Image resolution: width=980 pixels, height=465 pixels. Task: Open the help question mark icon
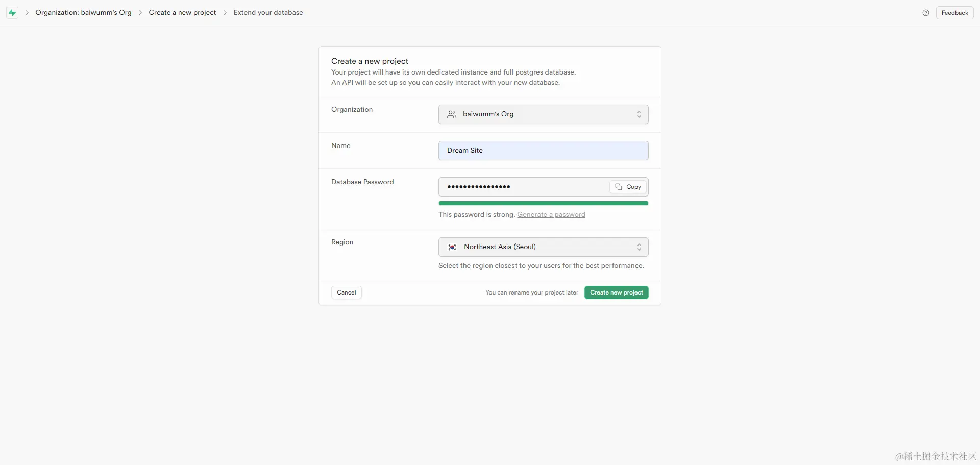(926, 13)
